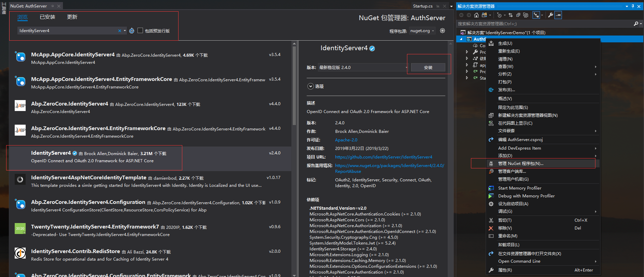Switch to the Updates (更新) tab
Screen dimensions: 644x277
tap(72, 17)
